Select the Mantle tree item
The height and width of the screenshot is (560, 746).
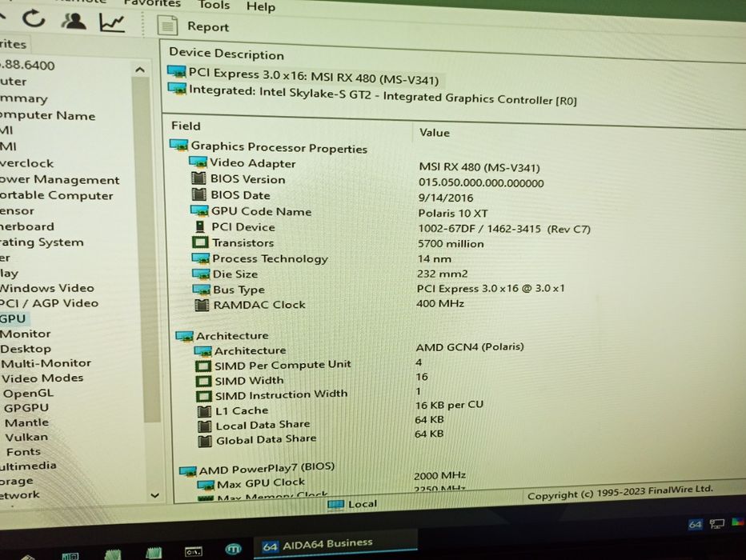(26, 422)
